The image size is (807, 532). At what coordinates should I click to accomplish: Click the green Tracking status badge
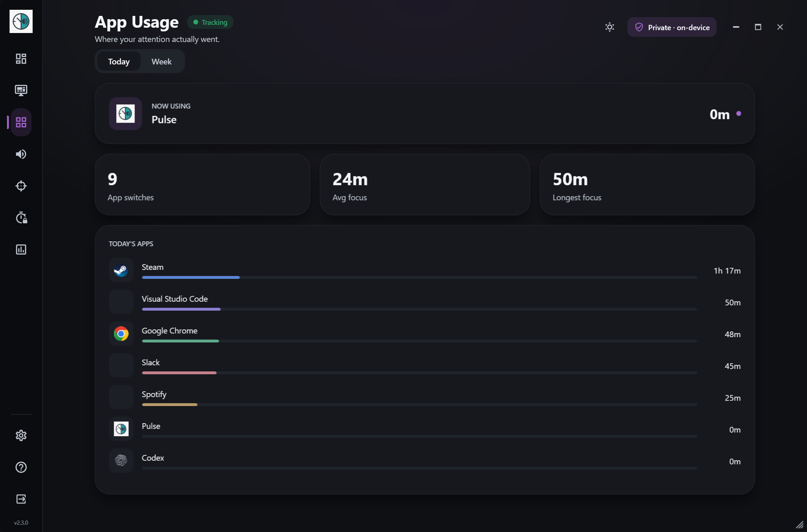(x=210, y=22)
